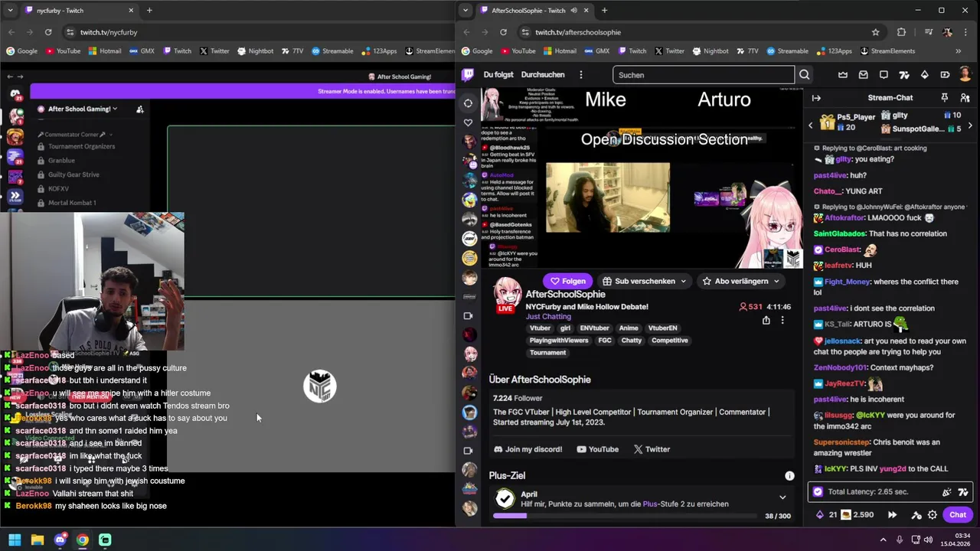The height and width of the screenshot is (551, 980).
Task: Click the Tournament Organizers channel
Action: (81, 146)
